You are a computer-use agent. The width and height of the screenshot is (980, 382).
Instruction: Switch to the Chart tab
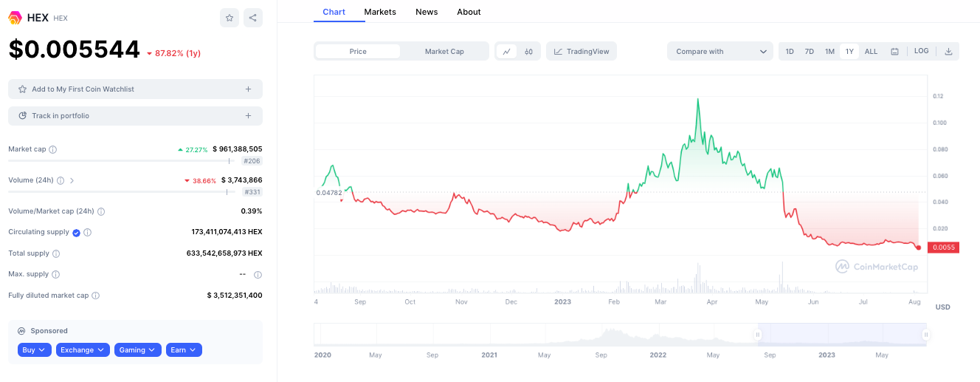334,12
